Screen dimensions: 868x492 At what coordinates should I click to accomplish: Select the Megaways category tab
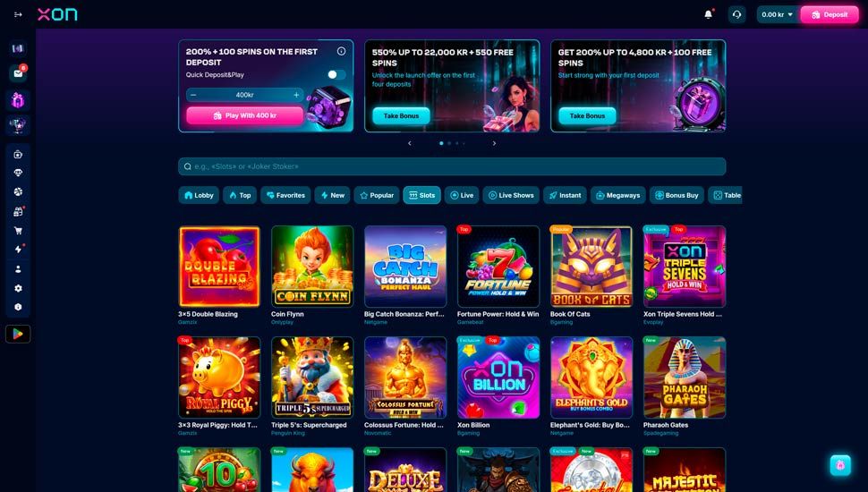[x=617, y=195]
